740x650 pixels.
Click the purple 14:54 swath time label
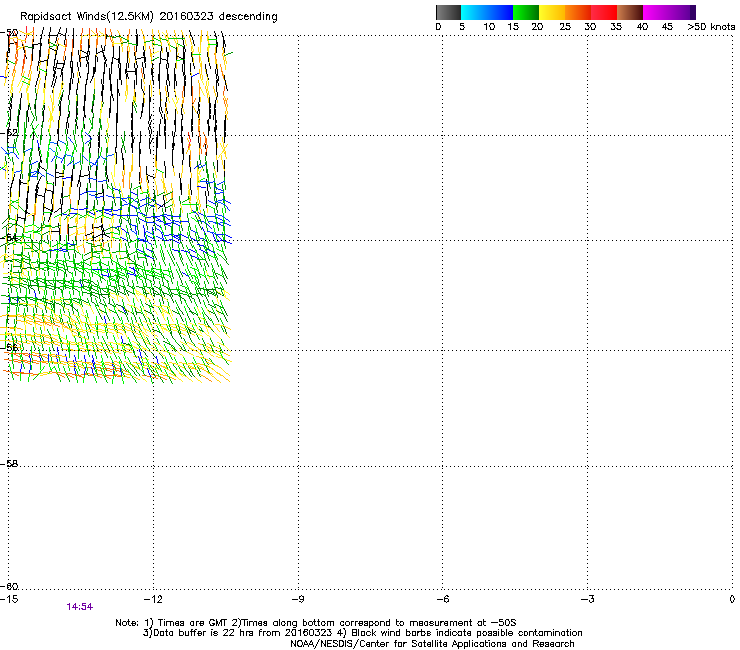[x=80, y=607]
